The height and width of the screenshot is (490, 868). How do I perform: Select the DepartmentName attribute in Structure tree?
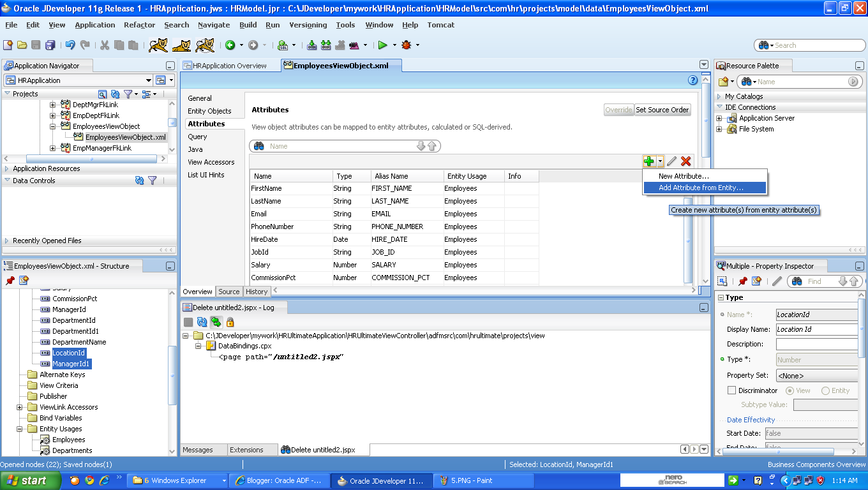79,342
